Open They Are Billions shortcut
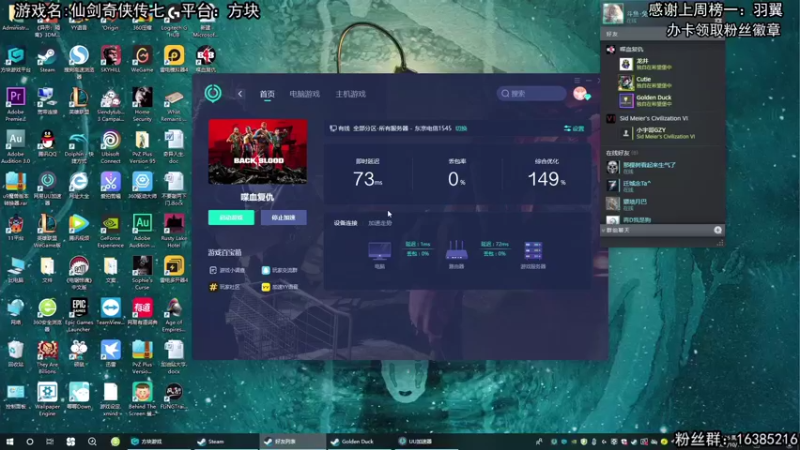The width and height of the screenshot is (800, 450). [x=47, y=357]
